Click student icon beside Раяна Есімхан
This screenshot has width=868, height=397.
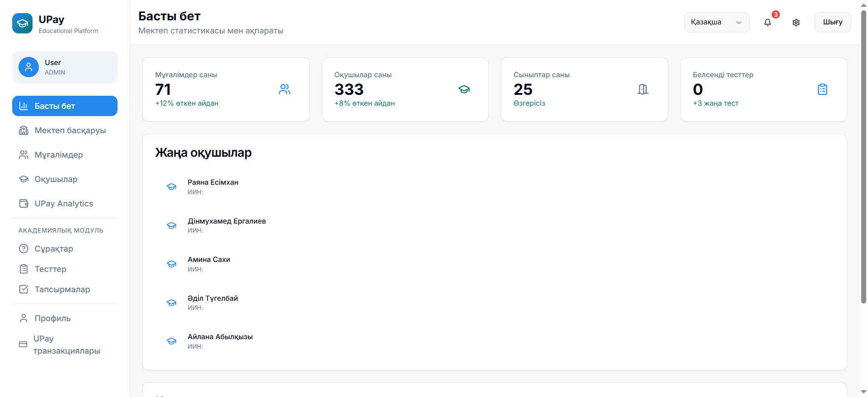click(172, 187)
